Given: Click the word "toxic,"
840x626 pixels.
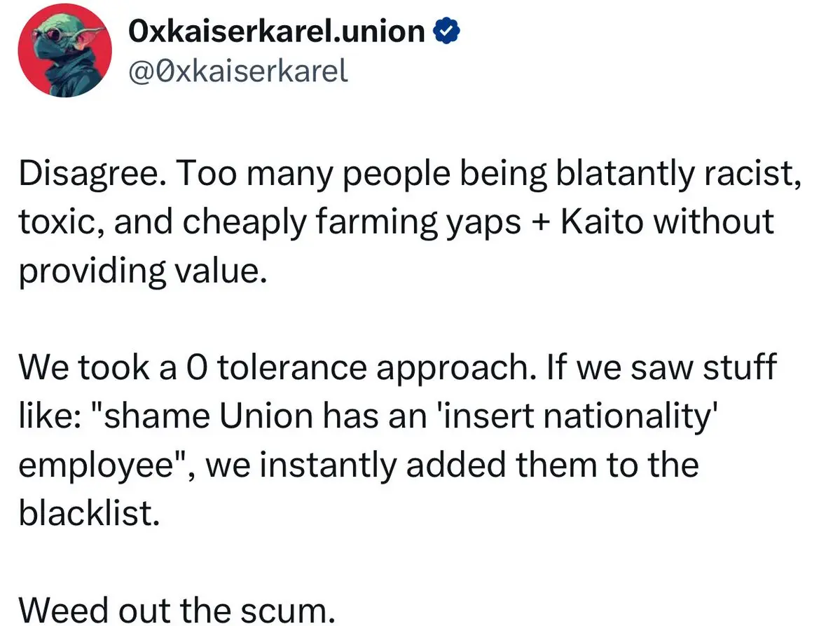Looking at the screenshot, I should pos(62,222).
